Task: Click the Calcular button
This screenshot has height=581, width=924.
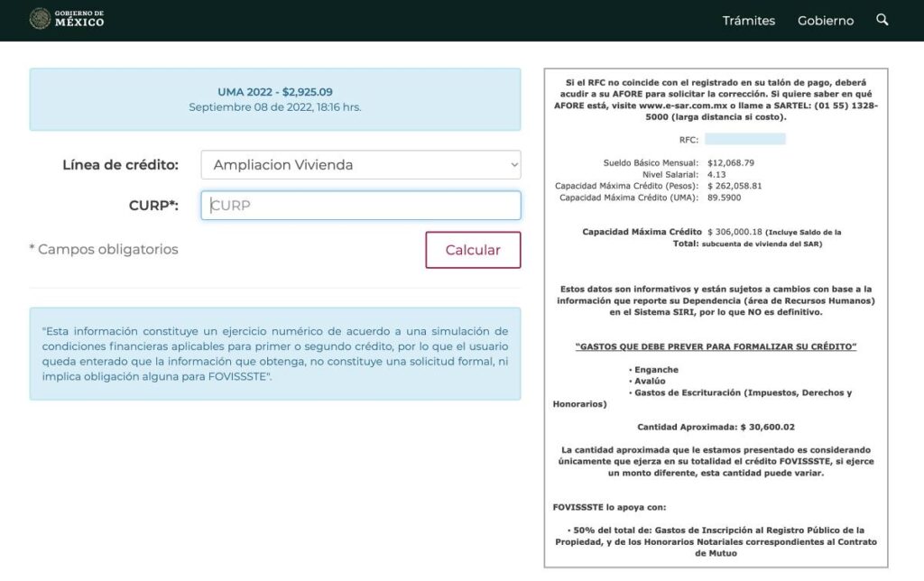Action: tap(473, 250)
